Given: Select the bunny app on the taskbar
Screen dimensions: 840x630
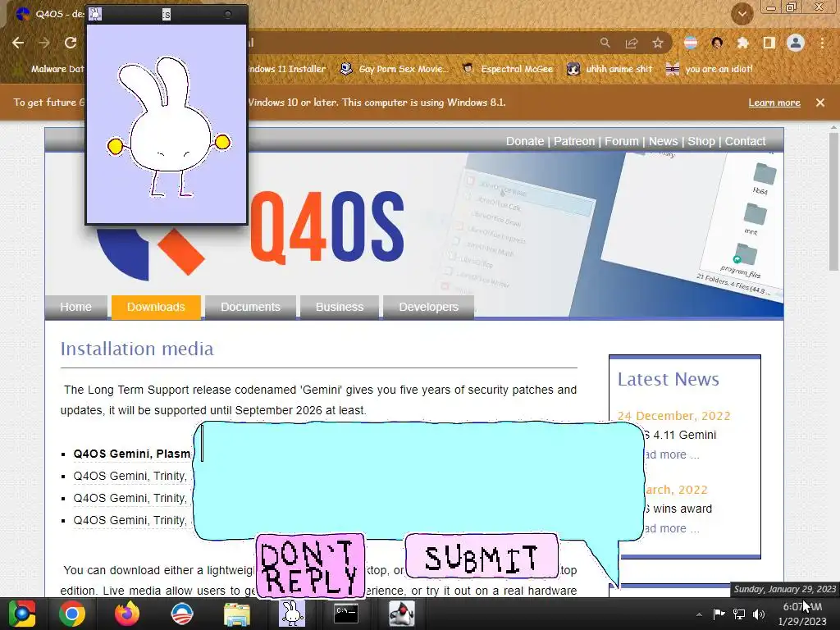Looking at the screenshot, I should pos(292,614).
